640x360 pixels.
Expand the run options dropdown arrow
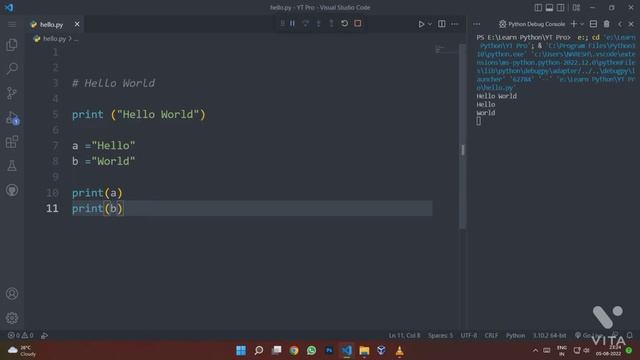point(429,24)
